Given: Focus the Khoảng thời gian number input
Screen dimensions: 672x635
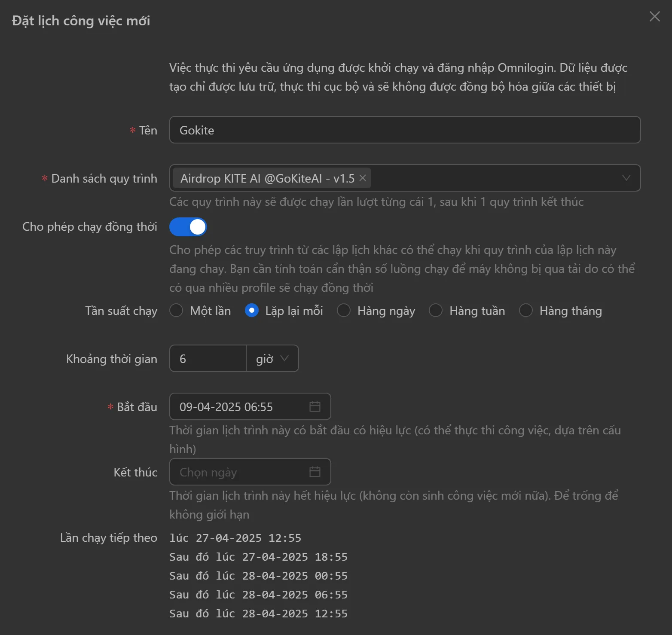Looking at the screenshot, I should [208, 358].
